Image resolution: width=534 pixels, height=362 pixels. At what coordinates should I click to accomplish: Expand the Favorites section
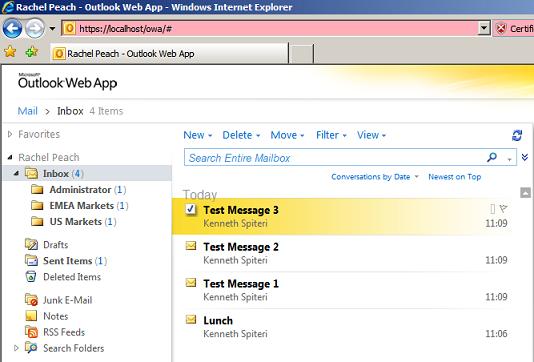coord(10,134)
